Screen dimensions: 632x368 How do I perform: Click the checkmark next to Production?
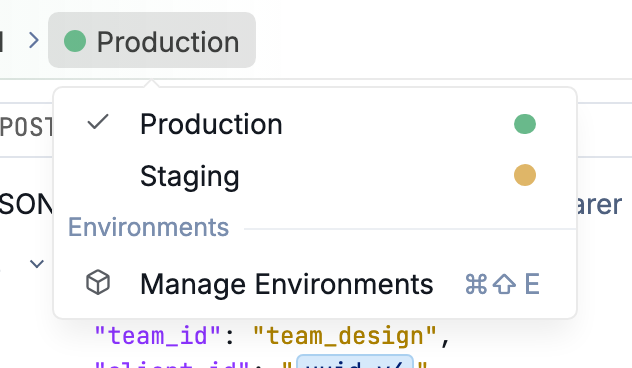tap(98, 122)
